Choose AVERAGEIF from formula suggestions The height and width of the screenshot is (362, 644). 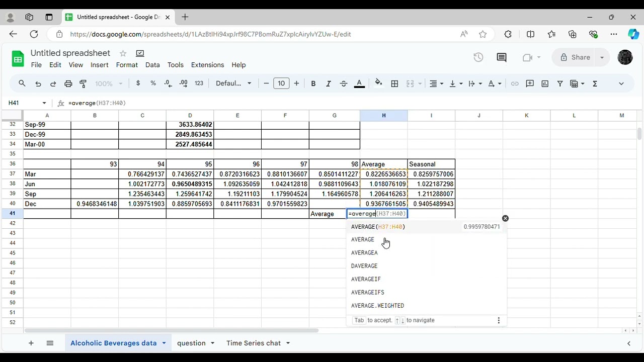coord(426,279)
